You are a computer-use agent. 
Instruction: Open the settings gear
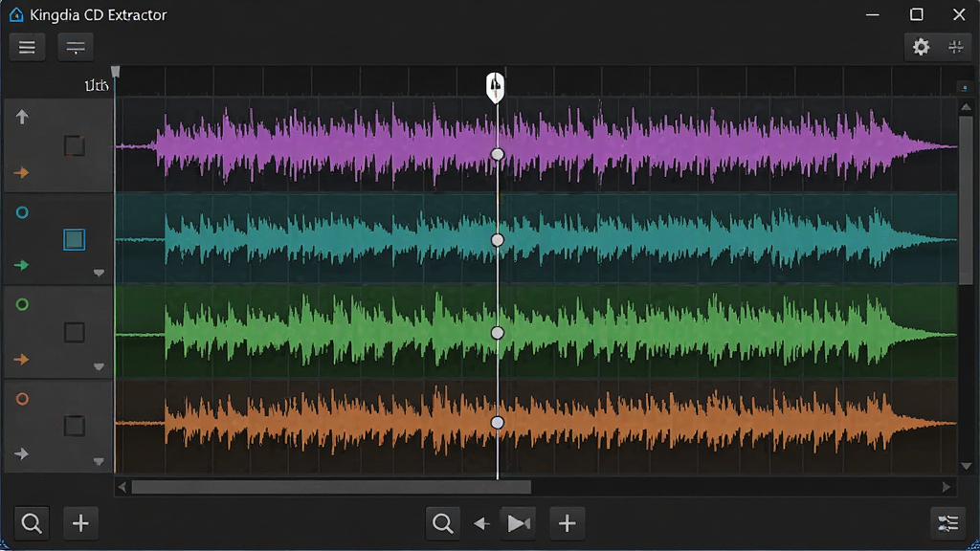coord(921,47)
